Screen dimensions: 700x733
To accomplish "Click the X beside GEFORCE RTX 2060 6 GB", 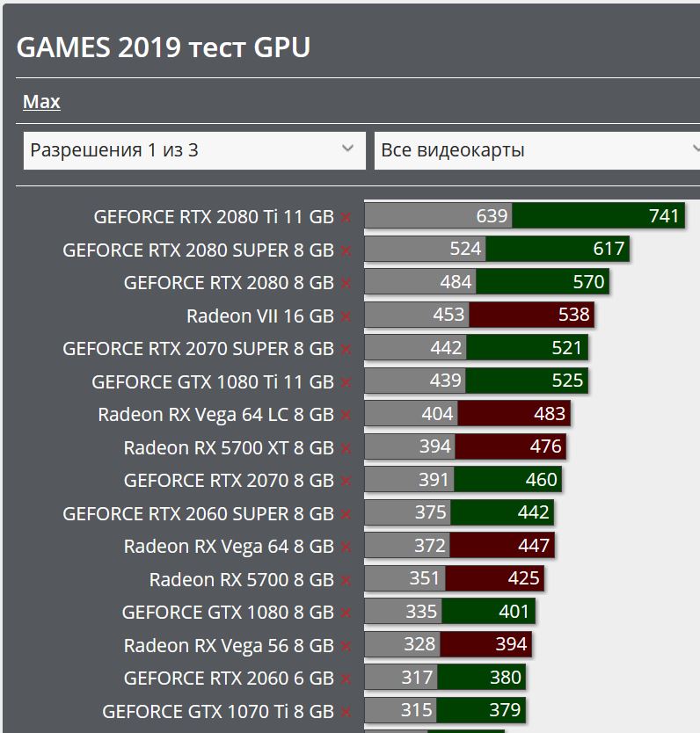I will point(346,679).
